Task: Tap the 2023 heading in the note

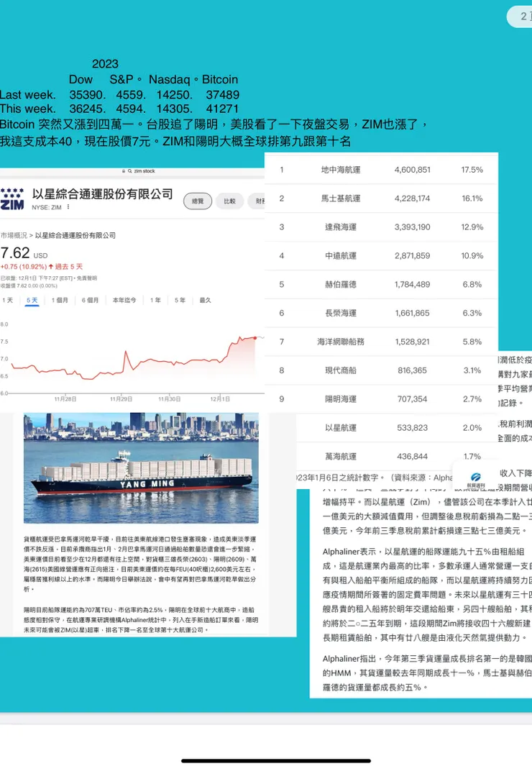Action: (x=105, y=64)
